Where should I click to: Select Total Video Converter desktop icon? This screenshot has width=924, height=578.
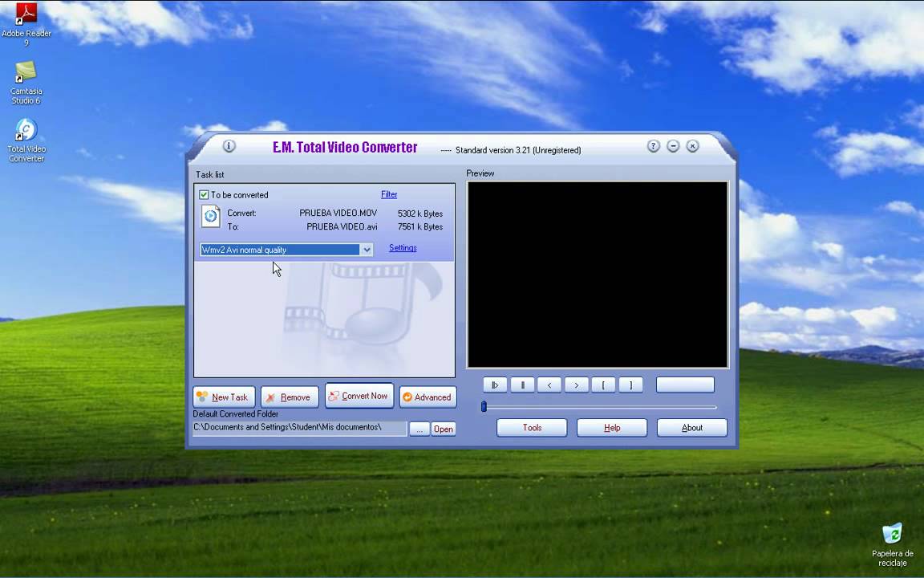(26, 140)
